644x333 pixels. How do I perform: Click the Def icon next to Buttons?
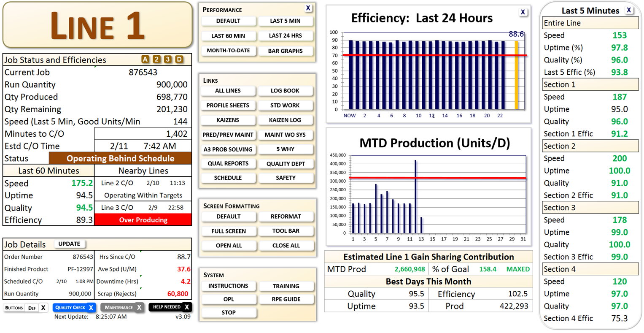tap(32, 308)
